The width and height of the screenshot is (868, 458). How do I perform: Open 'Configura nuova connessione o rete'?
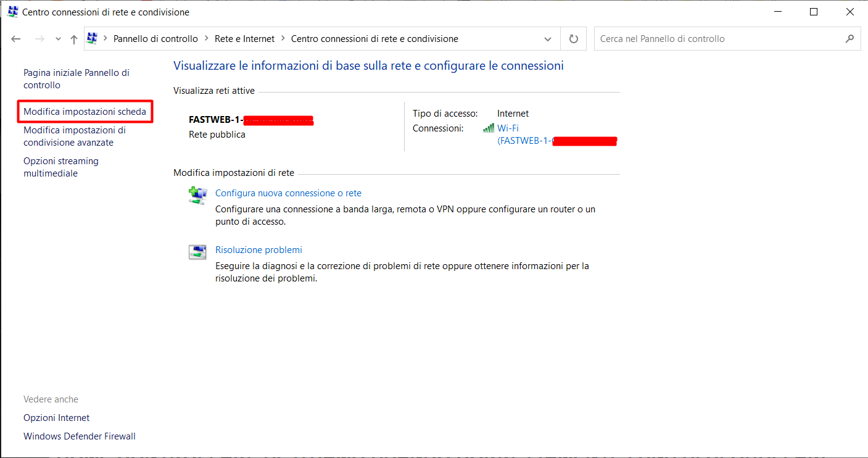[288, 193]
